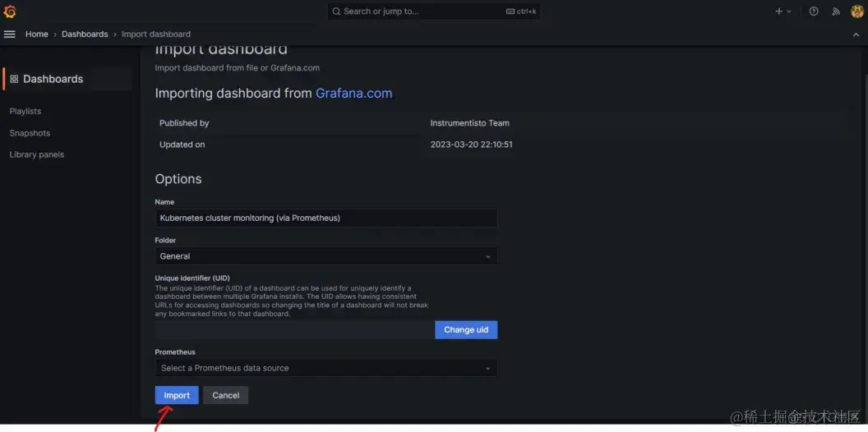Go to Home breadcrumb

tap(36, 34)
